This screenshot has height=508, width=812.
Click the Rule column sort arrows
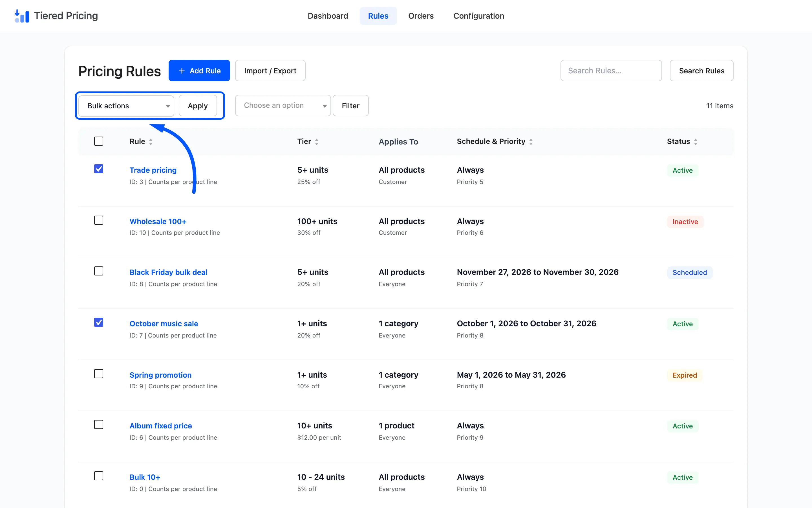coord(151,142)
